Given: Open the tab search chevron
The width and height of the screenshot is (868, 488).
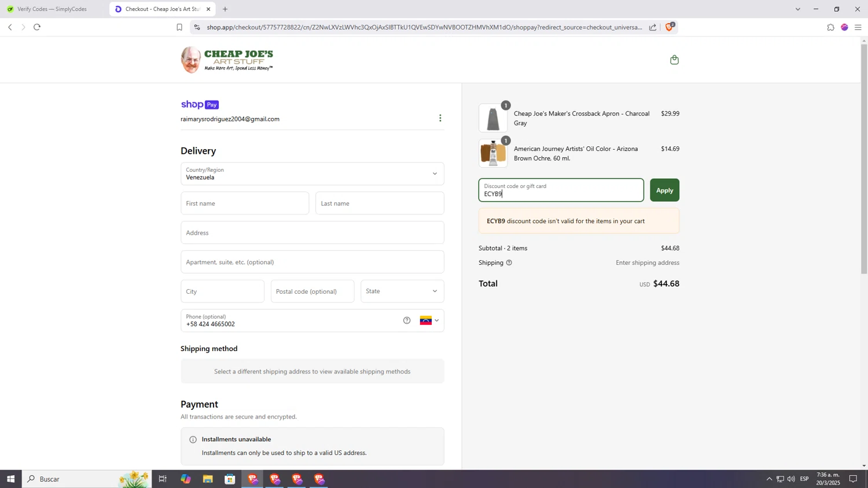Looking at the screenshot, I should point(797,9).
